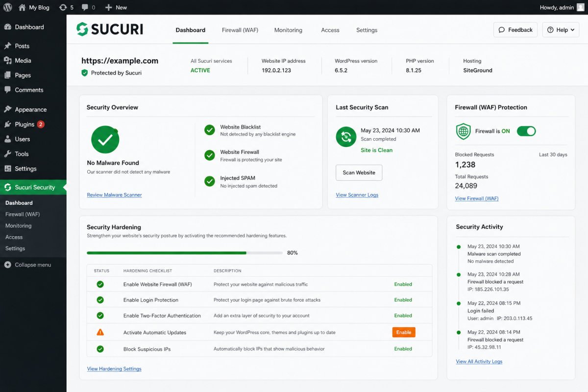Click the WordPress logo in admin bar
This screenshot has height=392, width=588.
coord(7,7)
